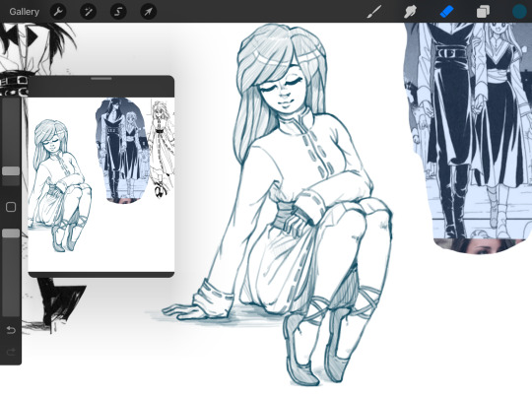Open the Adjustments magic wand menu
The height and width of the screenshot is (399, 532).
tap(89, 12)
